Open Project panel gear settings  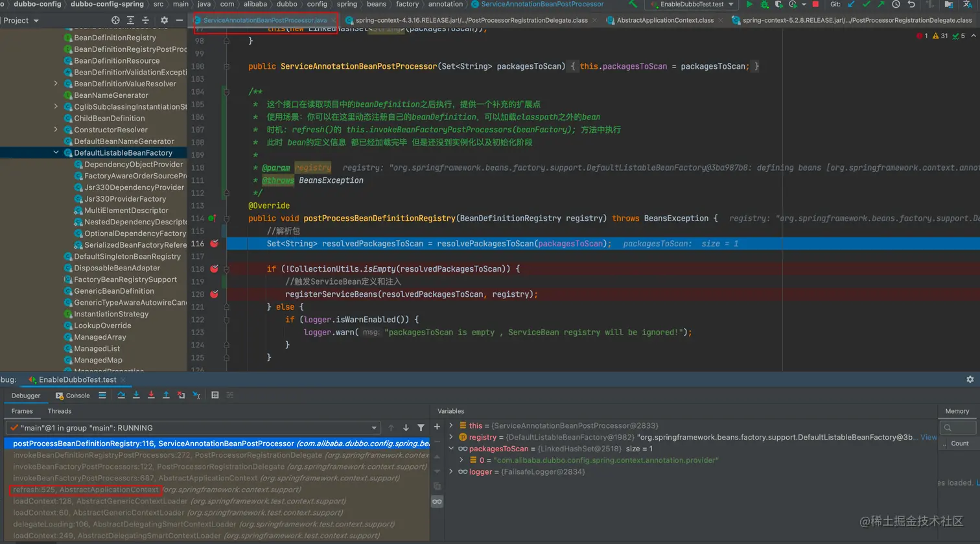(164, 20)
